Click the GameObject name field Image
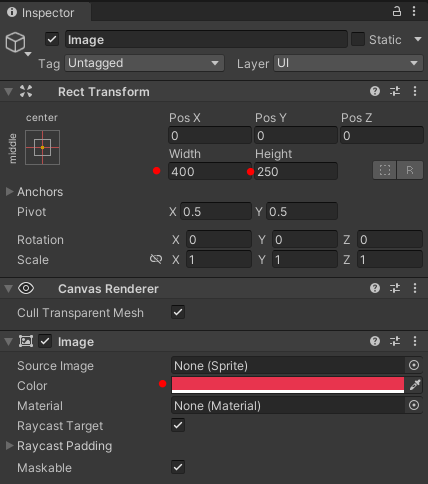The image size is (428, 484). point(206,39)
